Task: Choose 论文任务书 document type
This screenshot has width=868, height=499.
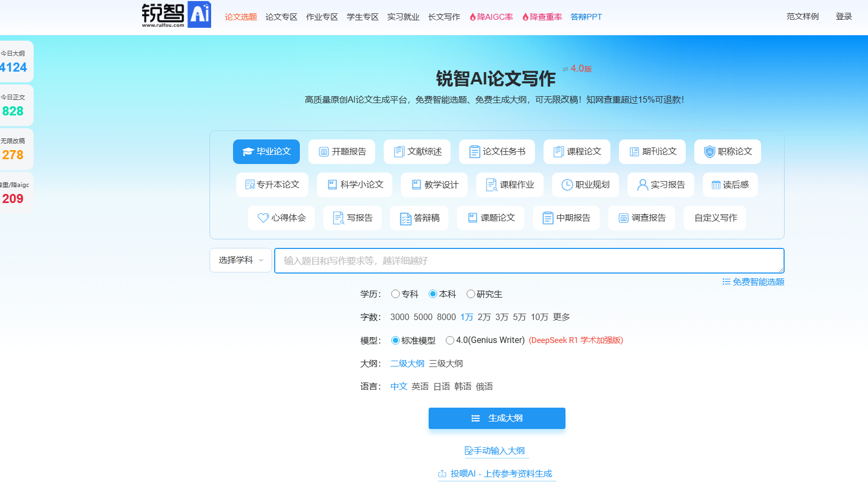Action: click(x=497, y=152)
